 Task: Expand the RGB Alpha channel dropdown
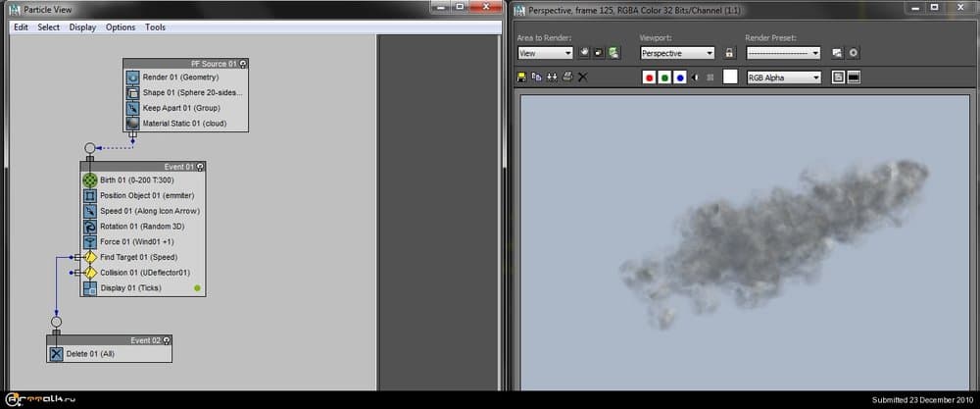point(783,77)
